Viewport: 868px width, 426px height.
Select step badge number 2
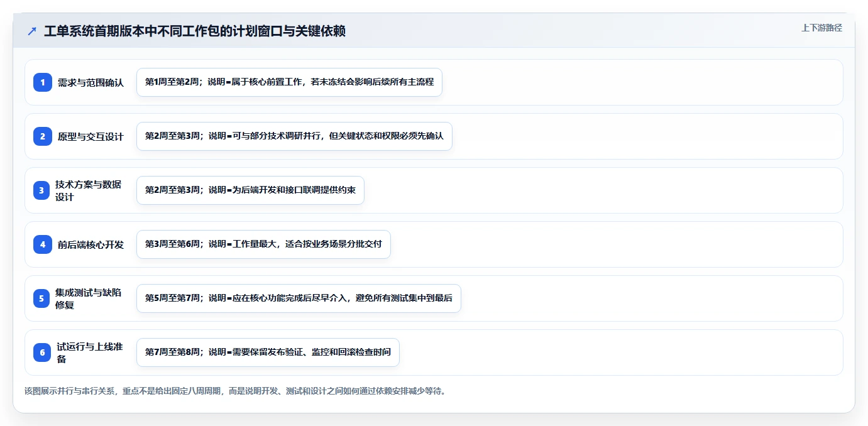[x=43, y=136]
